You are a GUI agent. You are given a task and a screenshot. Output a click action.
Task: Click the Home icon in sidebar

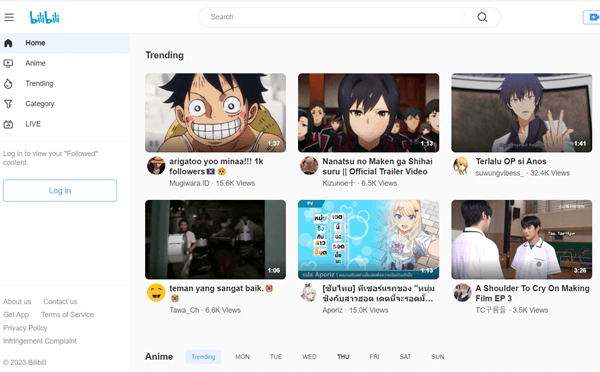click(x=8, y=43)
